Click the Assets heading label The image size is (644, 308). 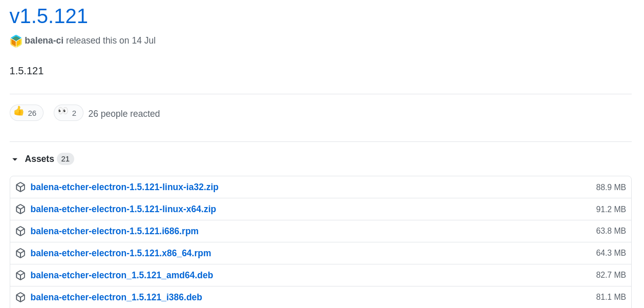click(39, 159)
